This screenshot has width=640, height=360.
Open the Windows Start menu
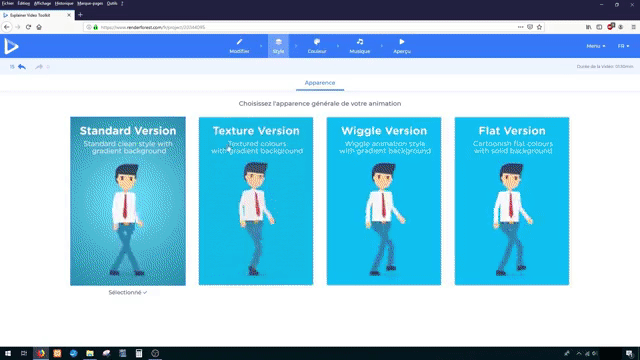point(8,353)
